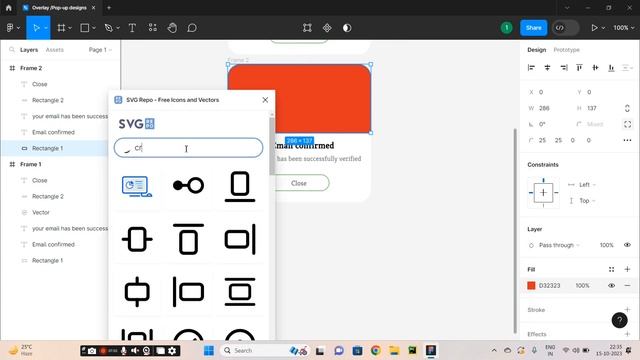
Task: Open a new tab with plus
Action: [109, 8]
